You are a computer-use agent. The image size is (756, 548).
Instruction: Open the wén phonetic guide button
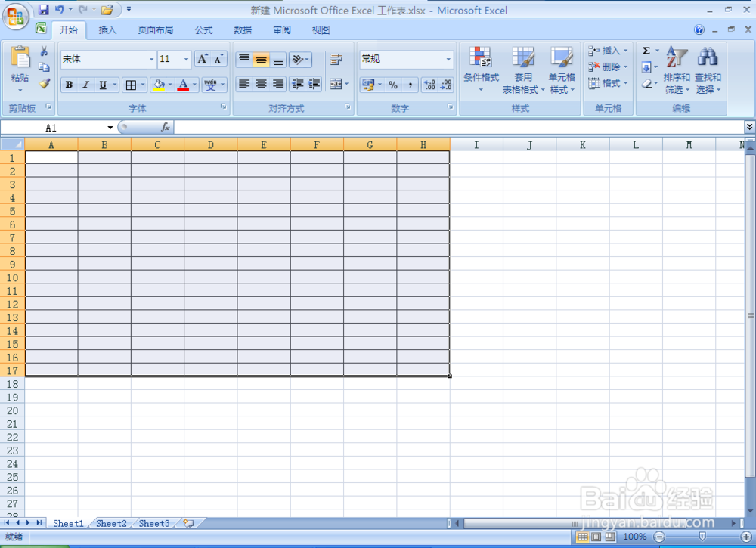pyautogui.click(x=211, y=85)
